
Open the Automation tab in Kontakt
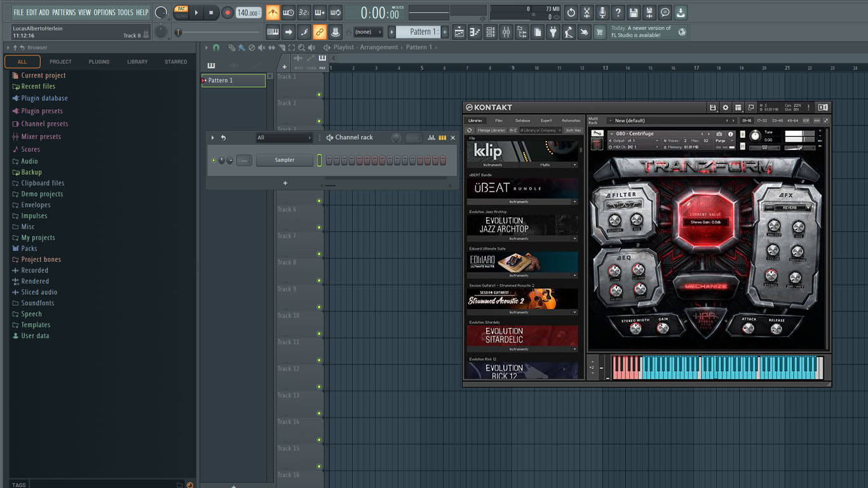571,120
